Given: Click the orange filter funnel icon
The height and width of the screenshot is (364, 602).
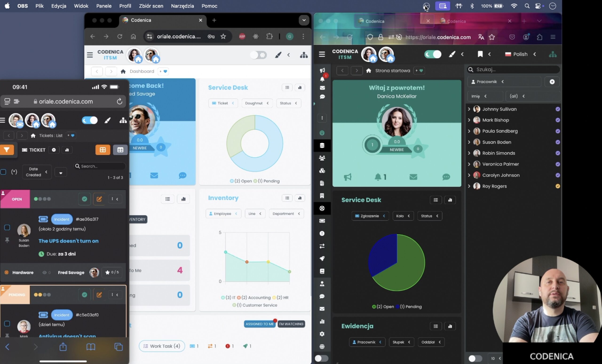Looking at the screenshot, I should pyautogui.click(x=7, y=150).
